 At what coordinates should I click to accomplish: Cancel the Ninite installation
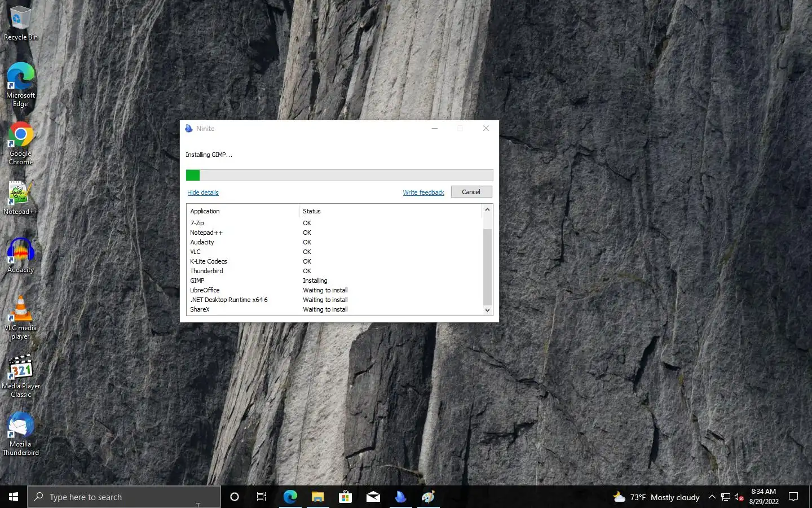[471, 192]
